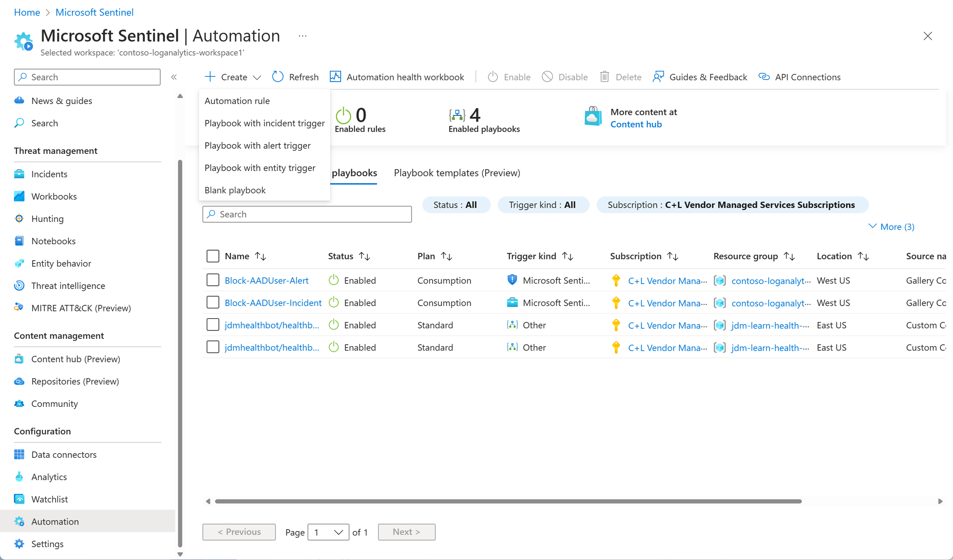Sort by Status column
The width and height of the screenshot is (953, 560).
[364, 256]
